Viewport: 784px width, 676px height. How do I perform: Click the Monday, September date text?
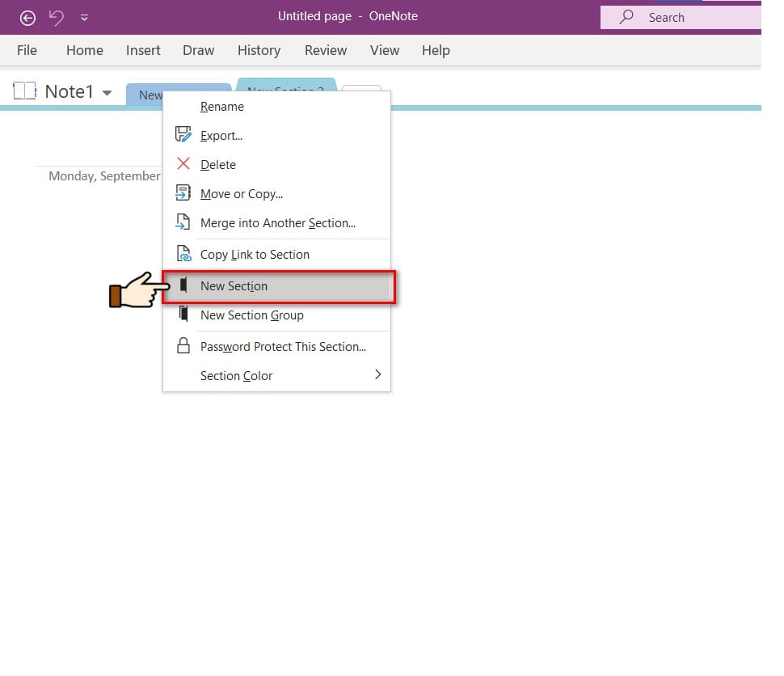pyautogui.click(x=104, y=176)
